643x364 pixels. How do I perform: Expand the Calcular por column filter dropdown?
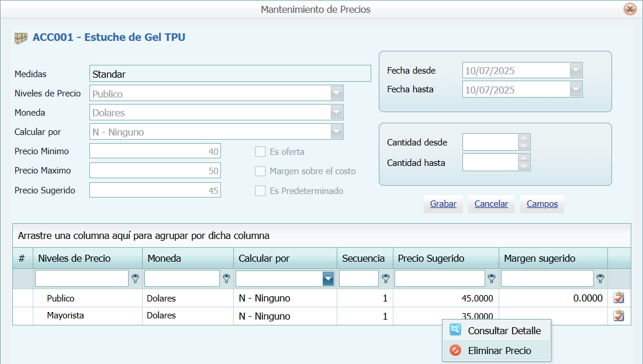point(329,279)
